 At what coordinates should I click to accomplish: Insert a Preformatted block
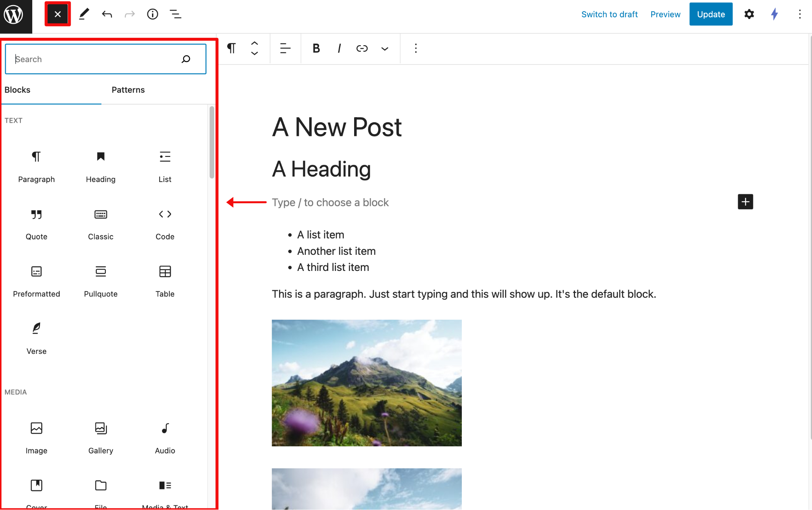pos(37,282)
